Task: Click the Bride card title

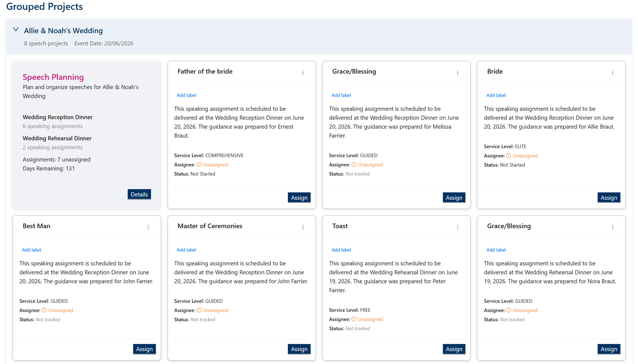Action: [x=495, y=71]
